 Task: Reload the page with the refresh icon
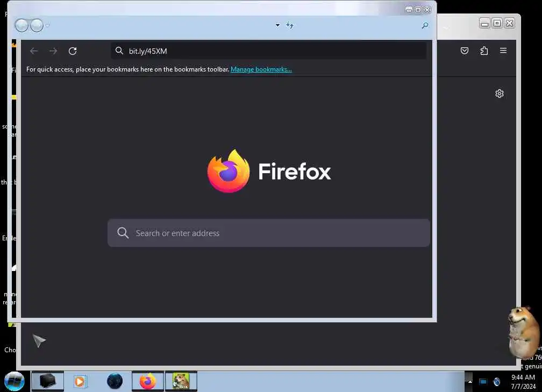click(73, 51)
